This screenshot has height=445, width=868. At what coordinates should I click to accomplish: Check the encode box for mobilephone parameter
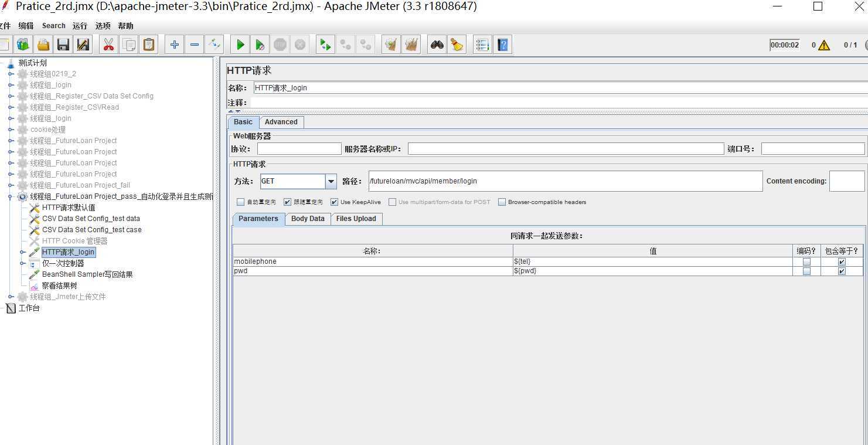806,262
